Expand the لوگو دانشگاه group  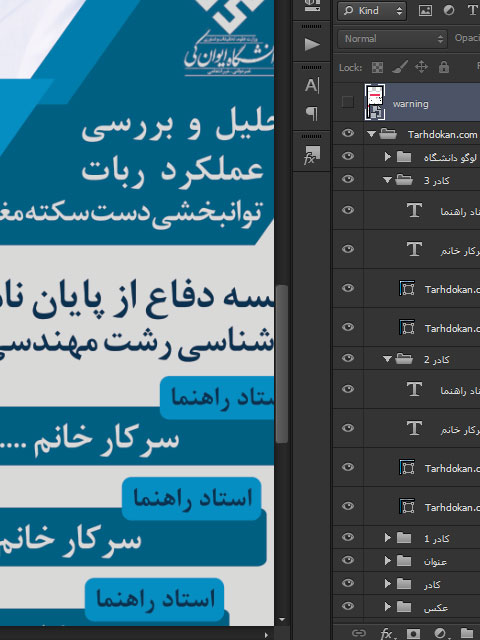387,157
